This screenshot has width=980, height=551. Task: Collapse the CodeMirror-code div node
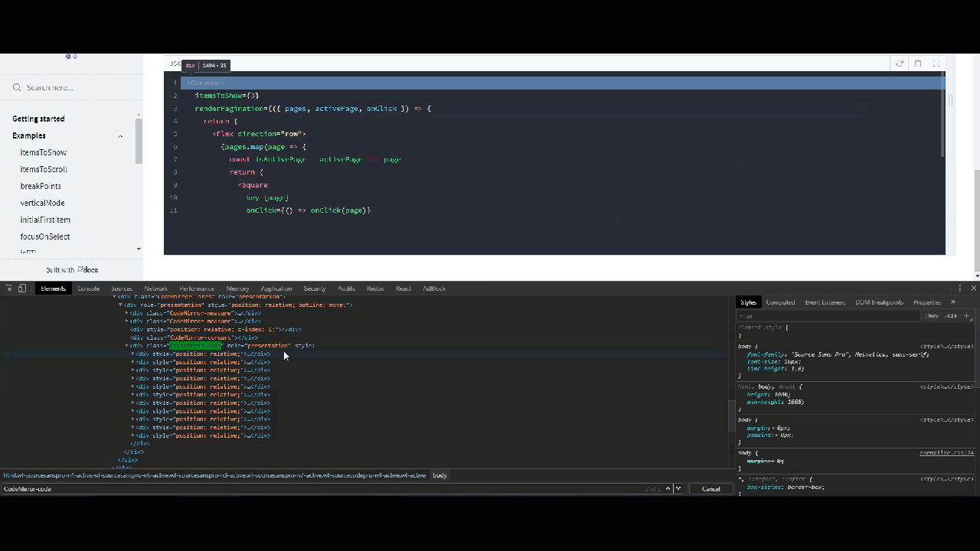click(127, 346)
